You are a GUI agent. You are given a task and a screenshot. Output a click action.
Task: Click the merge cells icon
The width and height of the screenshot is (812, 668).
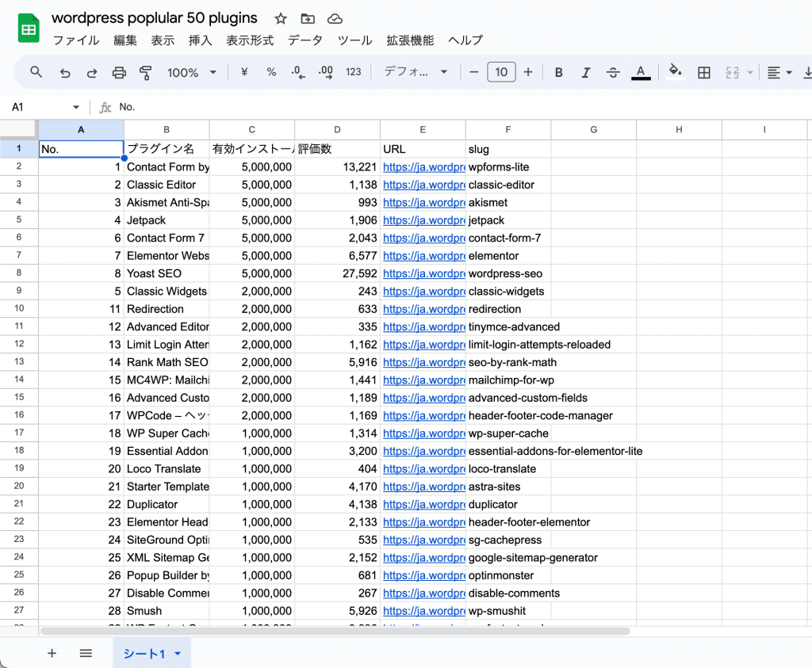(x=732, y=72)
